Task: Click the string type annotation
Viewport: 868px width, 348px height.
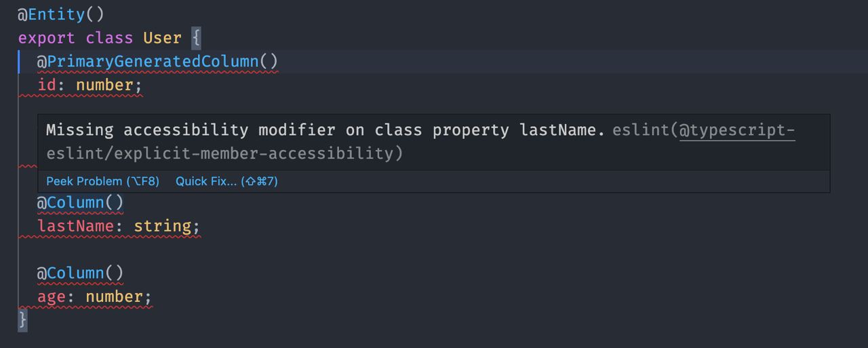Action: (x=162, y=226)
